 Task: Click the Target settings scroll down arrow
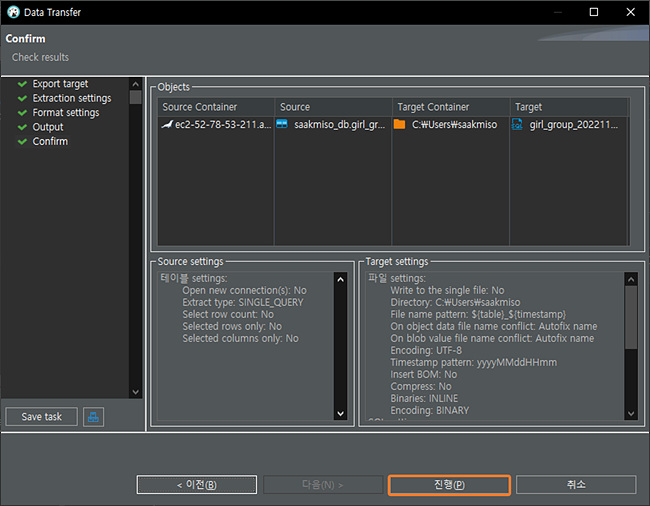tap(631, 413)
